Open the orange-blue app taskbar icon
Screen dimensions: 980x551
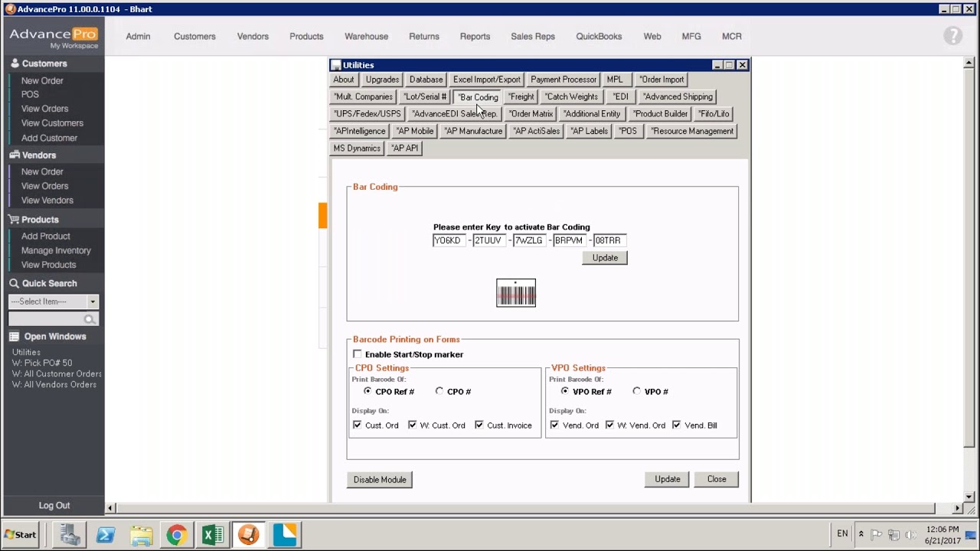tap(284, 534)
